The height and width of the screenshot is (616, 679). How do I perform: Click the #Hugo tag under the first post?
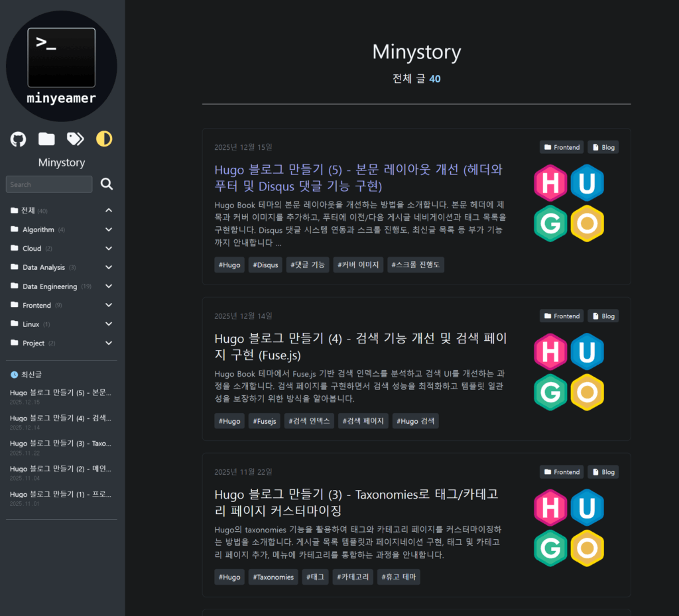[229, 264]
